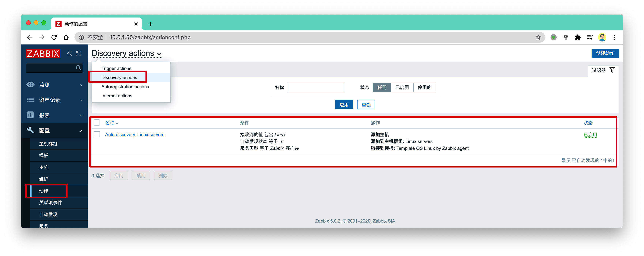The width and height of the screenshot is (644, 256).
Task: Click the 重设 filter button
Action: point(366,105)
